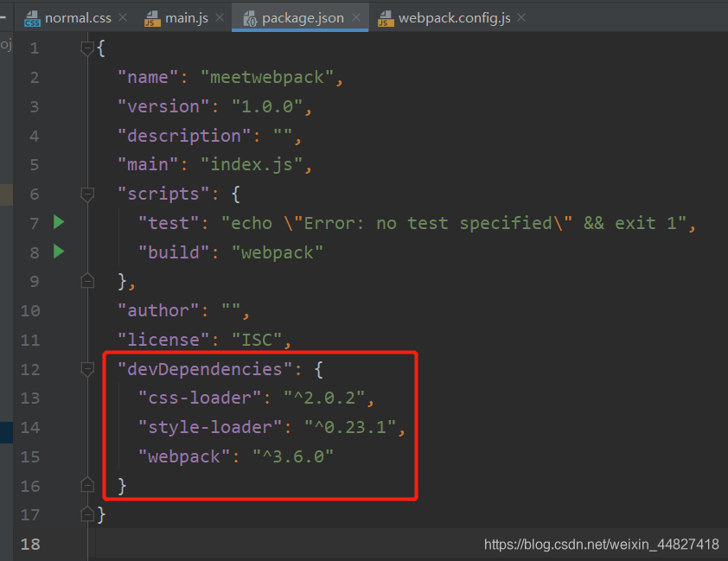The image size is (728, 561).
Task: Click the "^3.6.0" version value
Action: tap(293, 456)
